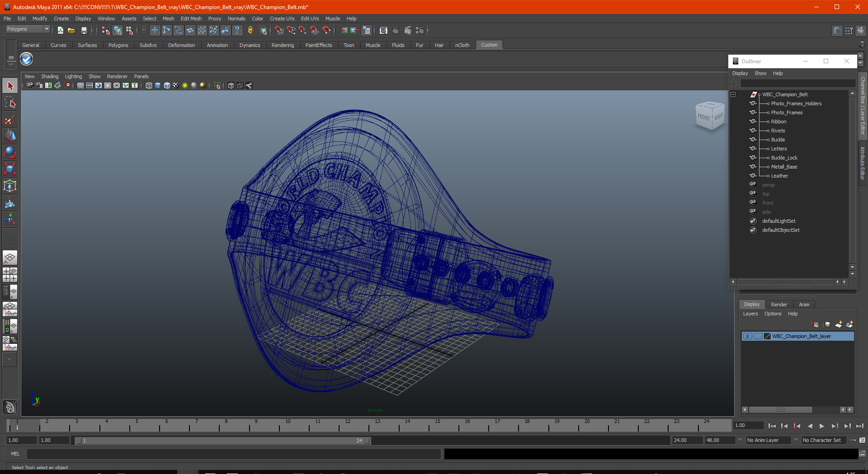Activate the Scale tool red cube icon

[x=10, y=169]
